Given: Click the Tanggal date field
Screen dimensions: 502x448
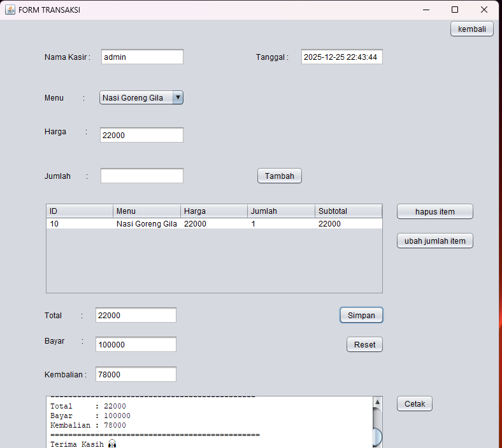Looking at the screenshot, I should point(341,57).
